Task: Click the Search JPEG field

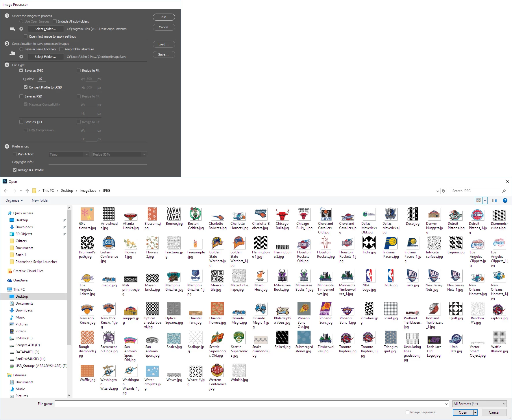Action: [479, 191]
